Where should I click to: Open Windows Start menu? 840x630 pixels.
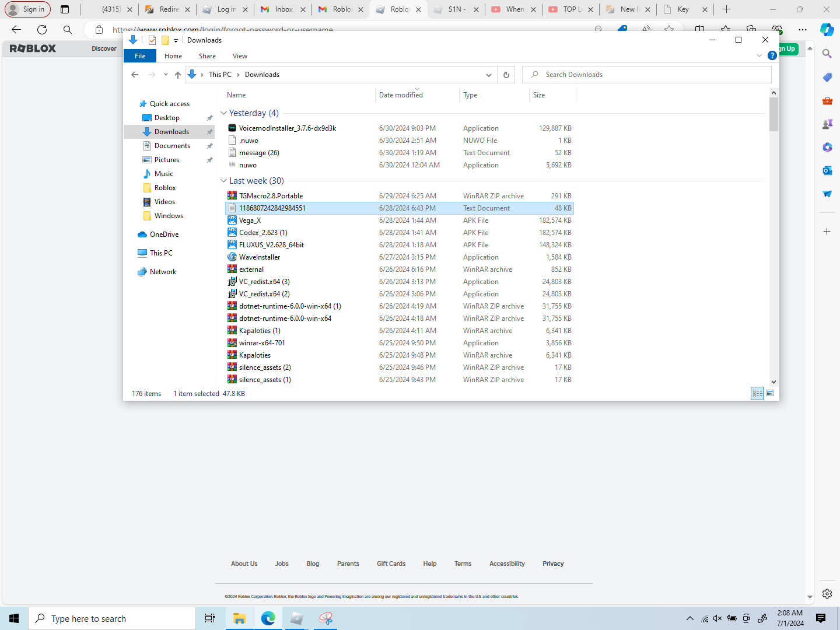click(x=14, y=618)
